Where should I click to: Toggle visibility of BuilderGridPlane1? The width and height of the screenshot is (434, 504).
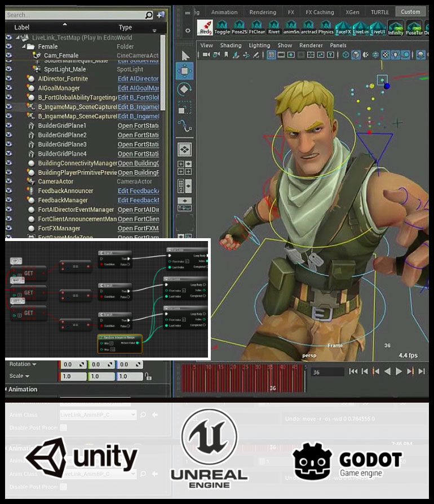pos(8,125)
